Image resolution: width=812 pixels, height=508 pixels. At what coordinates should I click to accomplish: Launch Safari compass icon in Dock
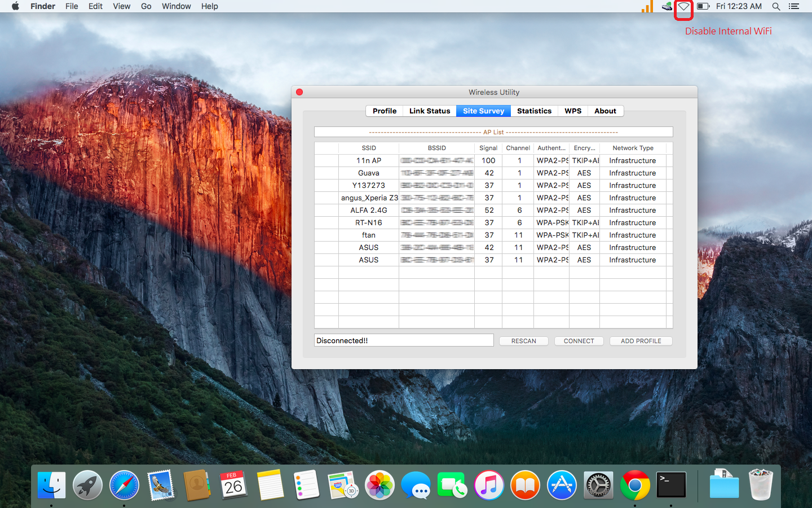pos(124,485)
